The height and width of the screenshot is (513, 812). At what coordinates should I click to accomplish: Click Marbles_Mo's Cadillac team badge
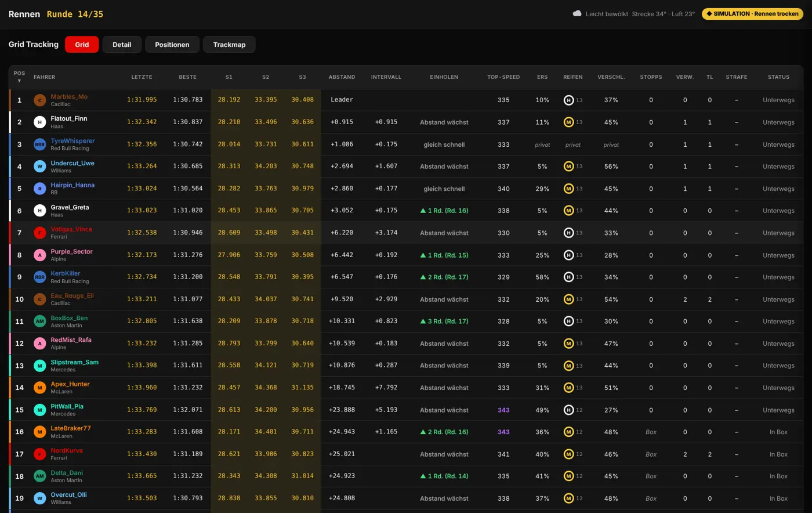click(39, 100)
